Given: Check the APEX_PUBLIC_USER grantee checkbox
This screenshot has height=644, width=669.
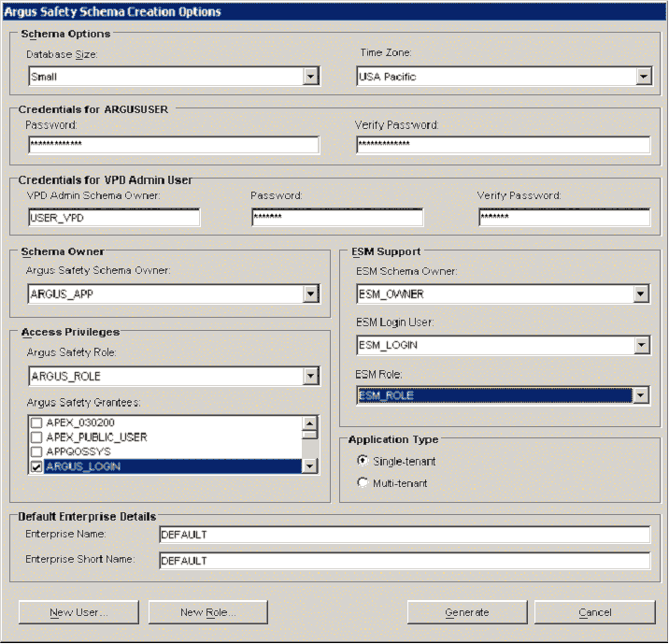Looking at the screenshot, I should point(36,437).
